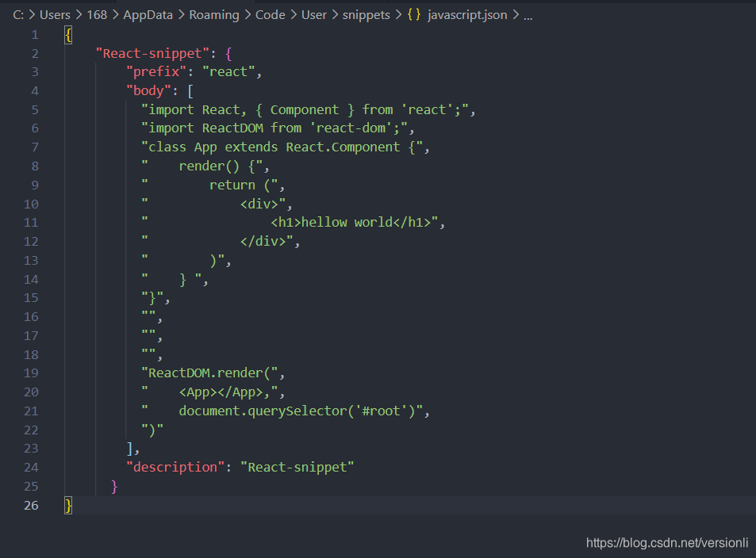Click the '<h1>hellow world</h1>' text
Image resolution: width=756 pixels, height=558 pixels.
click(351, 223)
